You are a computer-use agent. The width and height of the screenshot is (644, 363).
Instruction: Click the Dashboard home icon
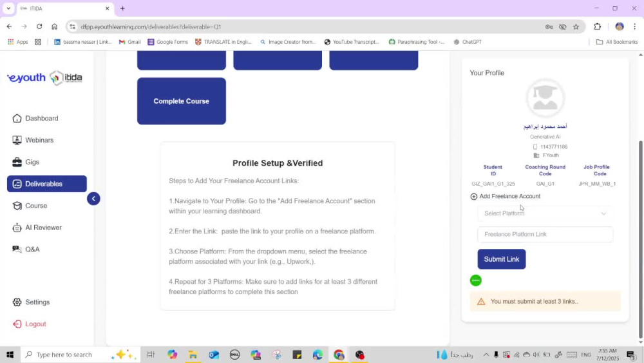tap(17, 119)
